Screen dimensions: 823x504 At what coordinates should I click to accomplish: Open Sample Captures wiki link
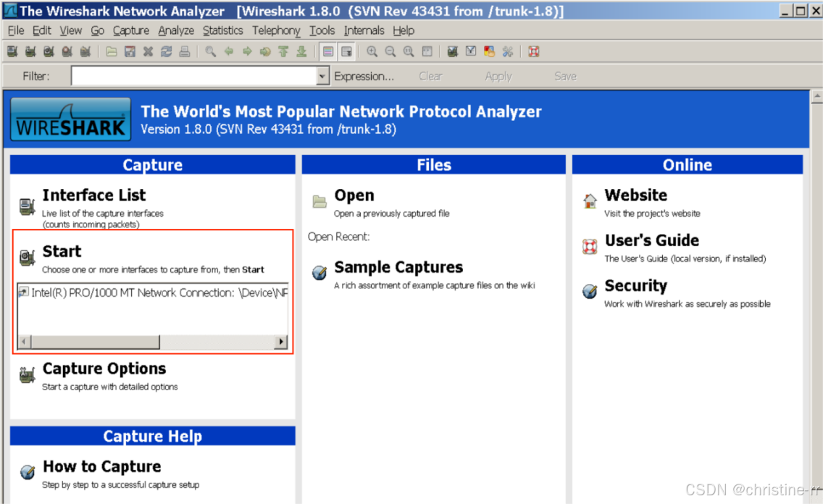(398, 267)
